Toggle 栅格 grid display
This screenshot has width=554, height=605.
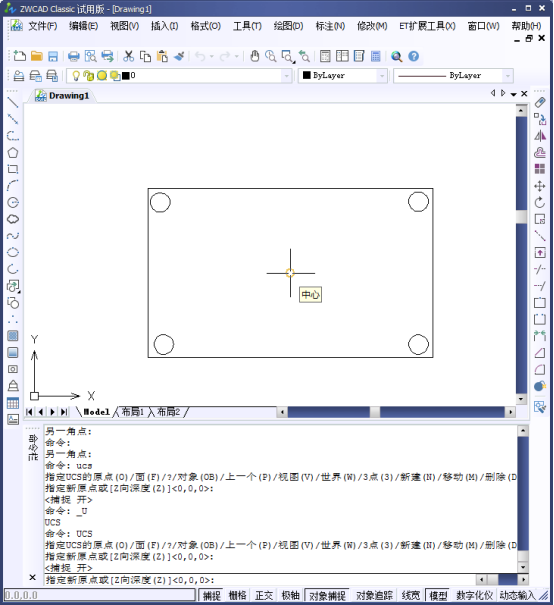click(x=237, y=595)
